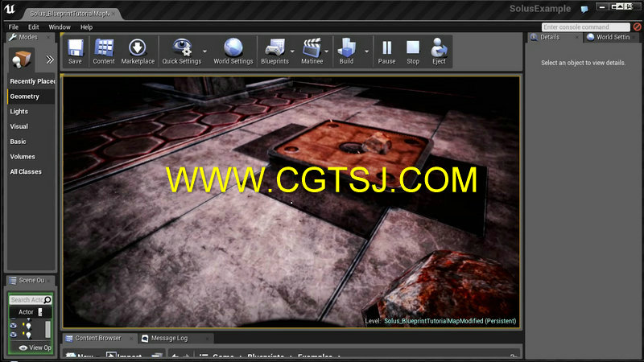Open the File menu

click(14, 27)
